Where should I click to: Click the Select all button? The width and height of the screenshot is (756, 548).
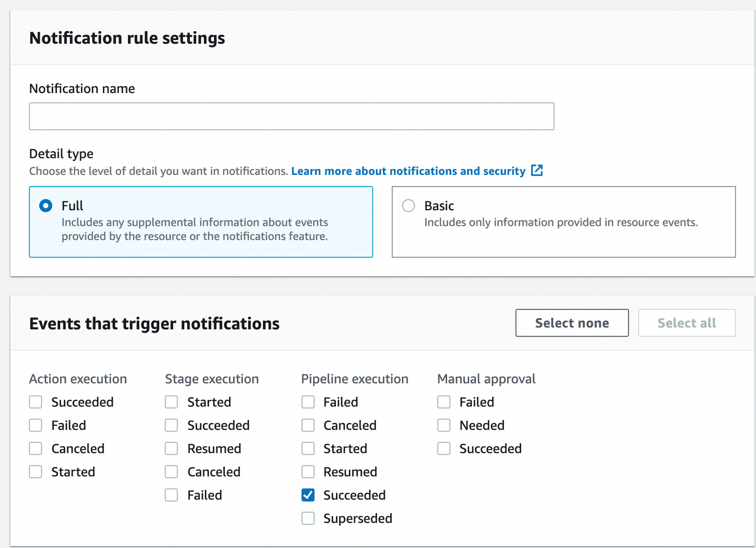click(x=686, y=323)
